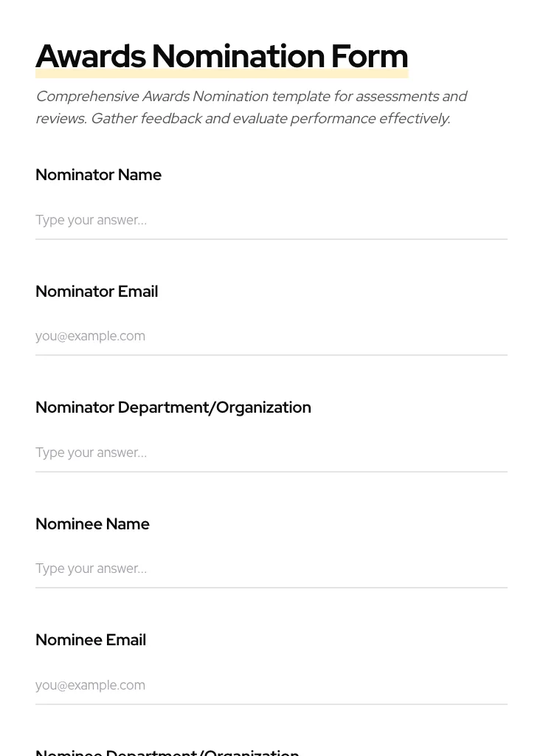
Task: Click the "Gather feedback and evaluate" description sentence
Action: pyautogui.click(x=270, y=119)
